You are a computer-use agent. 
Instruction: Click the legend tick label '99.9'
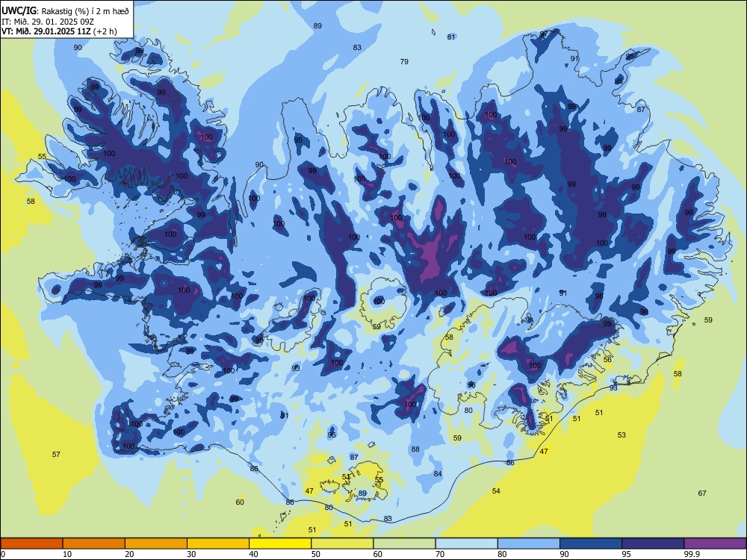pos(691,554)
